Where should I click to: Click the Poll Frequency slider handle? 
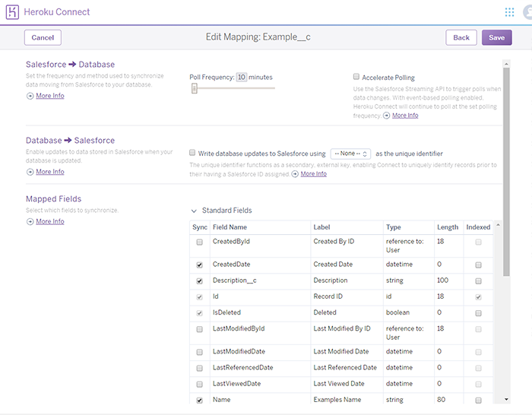194,89
